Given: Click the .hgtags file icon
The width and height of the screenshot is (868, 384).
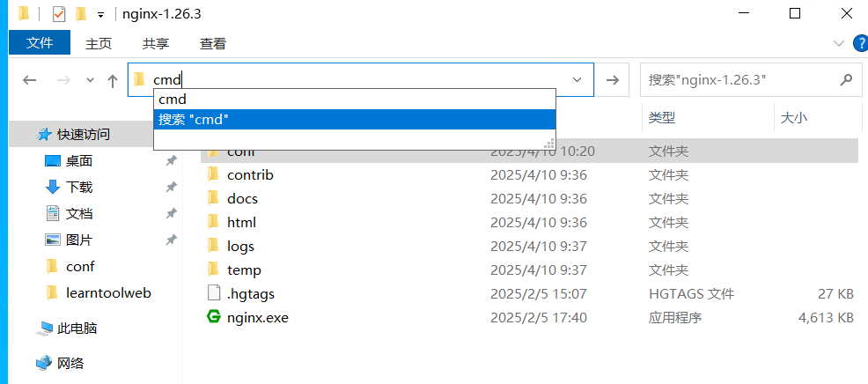Looking at the screenshot, I should coord(213,293).
